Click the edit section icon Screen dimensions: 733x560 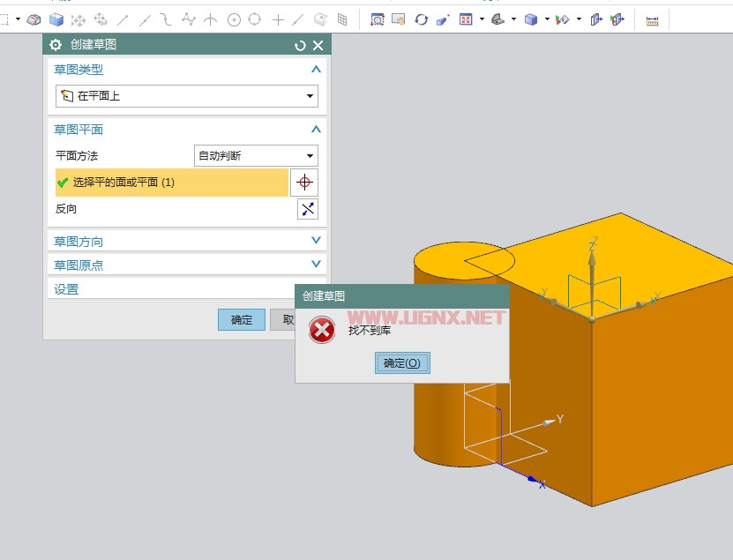pos(617,19)
